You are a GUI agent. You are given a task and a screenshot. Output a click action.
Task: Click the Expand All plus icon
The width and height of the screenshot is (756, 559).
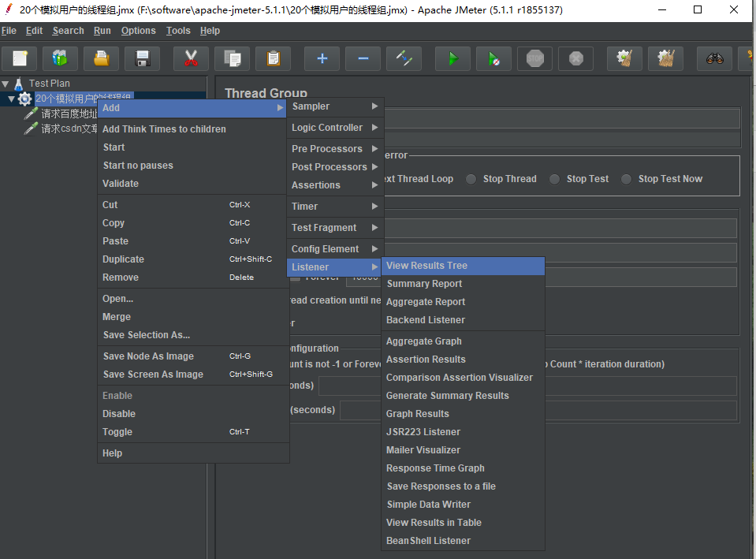tap(322, 59)
